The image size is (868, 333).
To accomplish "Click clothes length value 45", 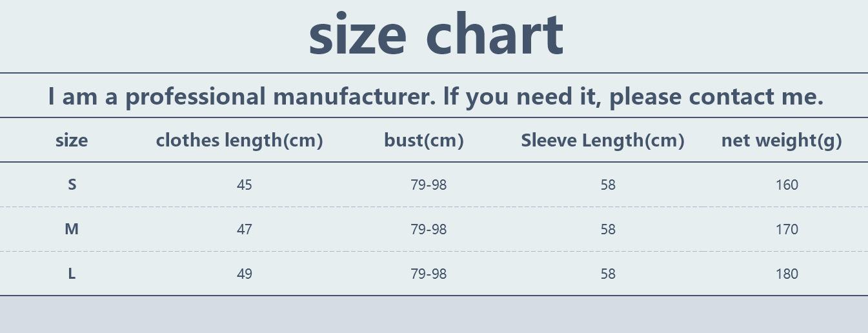I will 245,185.
